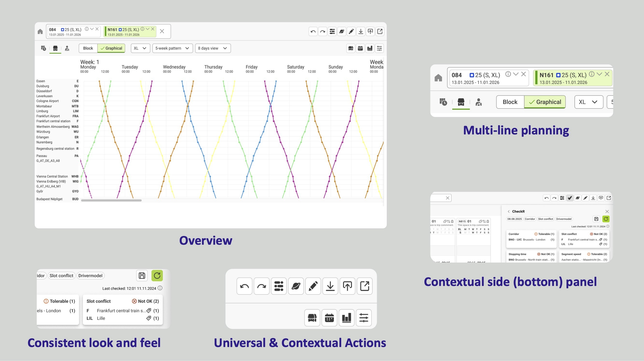
Task: Click the bar chart icon in the enlarged actions panel
Action: [x=346, y=318]
